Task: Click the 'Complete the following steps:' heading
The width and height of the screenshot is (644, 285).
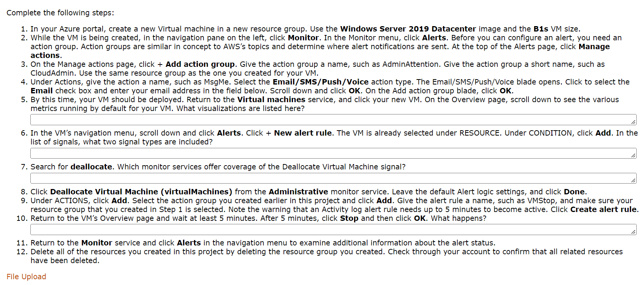Action: [x=60, y=13]
